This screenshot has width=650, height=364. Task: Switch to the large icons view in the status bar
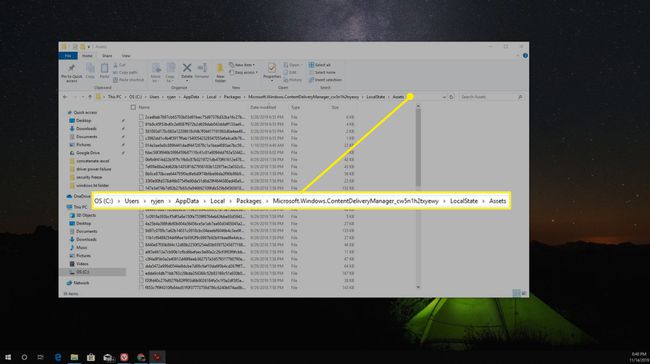[x=524, y=293]
